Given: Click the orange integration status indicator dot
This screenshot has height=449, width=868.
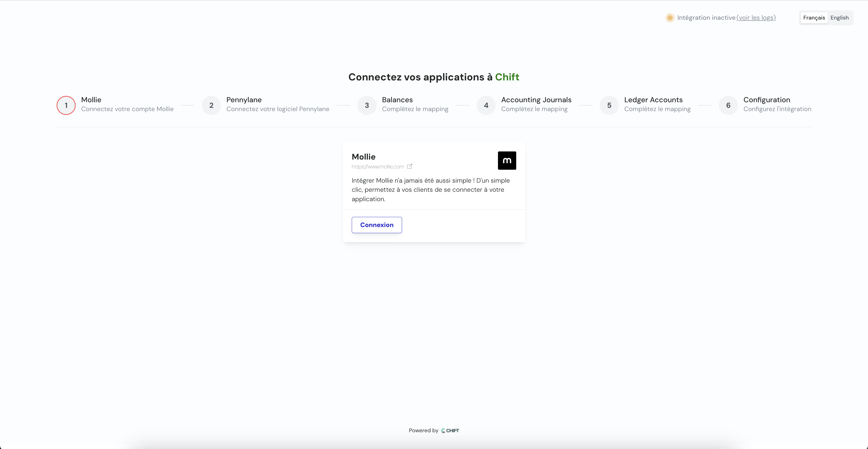Looking at the screenshot, I should [x=670, y=18].
